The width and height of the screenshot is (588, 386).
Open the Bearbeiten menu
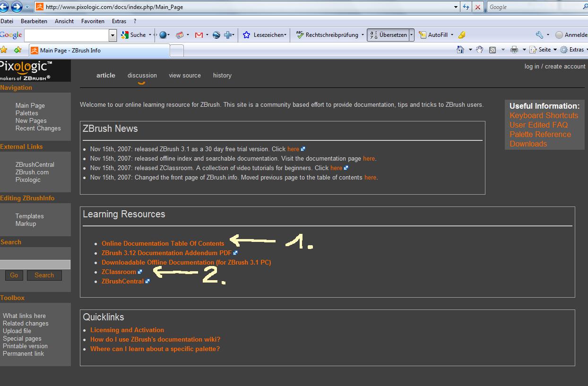tap(34, 21)
